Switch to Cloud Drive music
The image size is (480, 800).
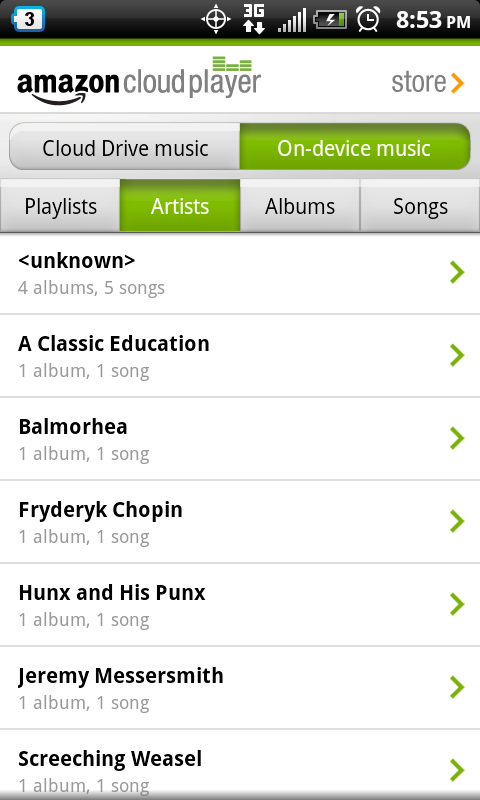pyautogui.click(x=125, y=146)
